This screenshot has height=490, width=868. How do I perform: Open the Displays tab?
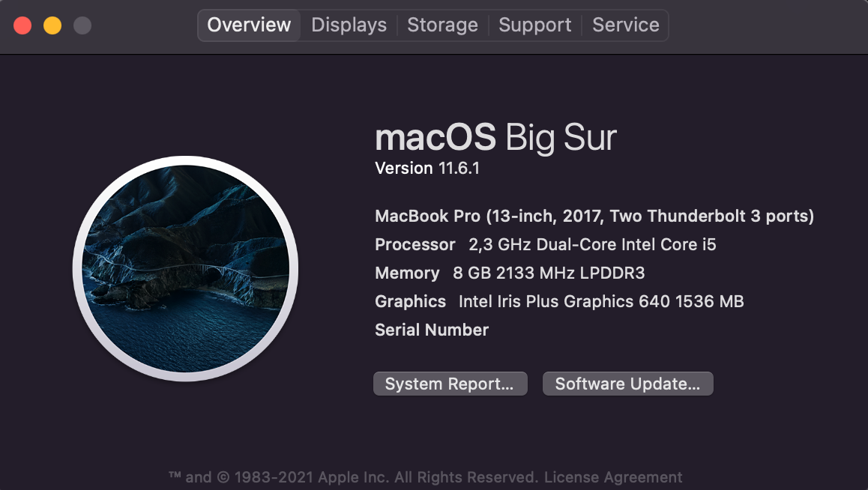click(x=349, y=25)
